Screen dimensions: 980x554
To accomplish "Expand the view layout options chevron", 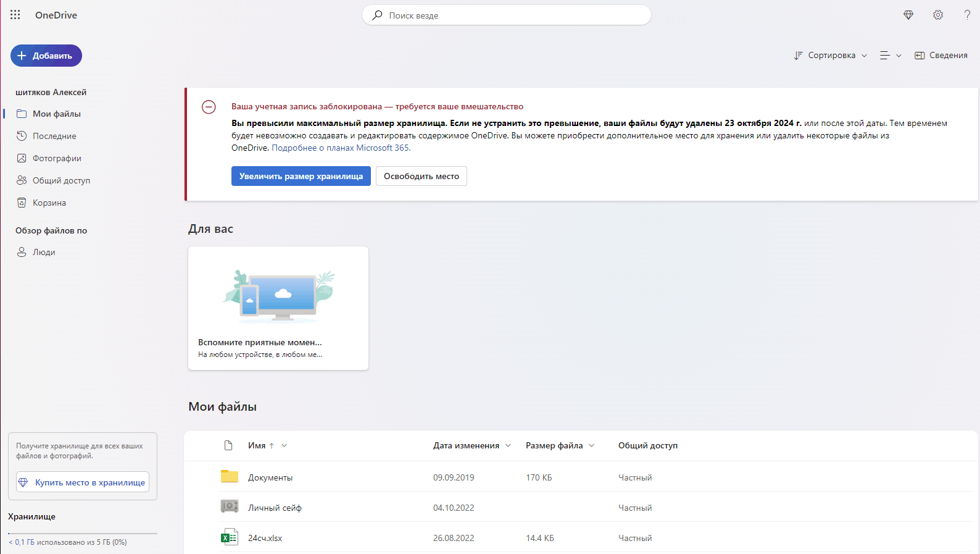I will point(899,56).
